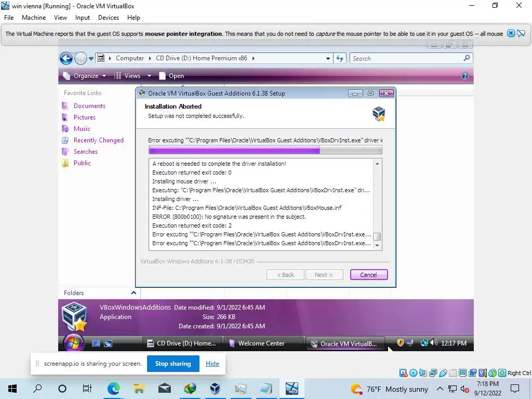Click the refresh button beside address bar
Image resolution: width=532 pixels, height=399 pixels.
(340, 58)
